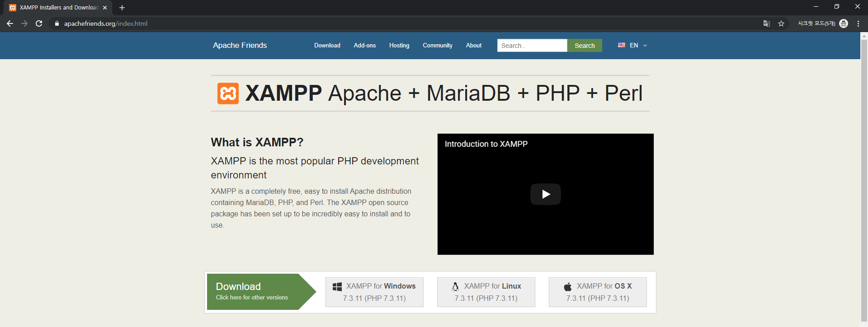Open the Hosting menu item
Screen dimensions: 868x327
coord(399,45)
